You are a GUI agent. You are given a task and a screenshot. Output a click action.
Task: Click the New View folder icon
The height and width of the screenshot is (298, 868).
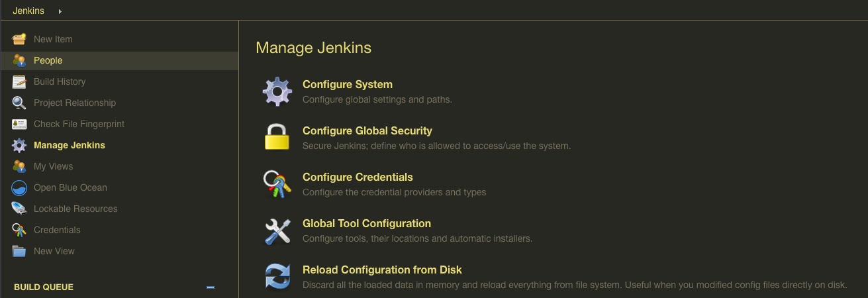[19, 251]
